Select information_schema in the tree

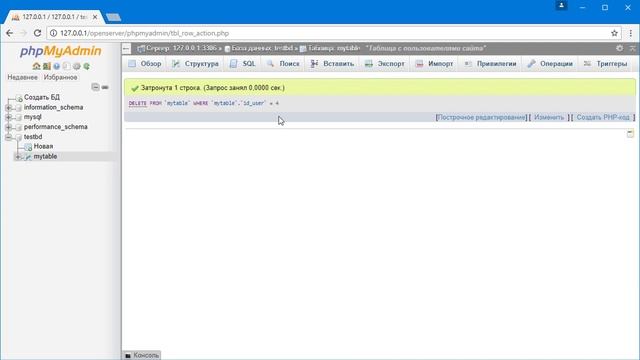[53, 107]
